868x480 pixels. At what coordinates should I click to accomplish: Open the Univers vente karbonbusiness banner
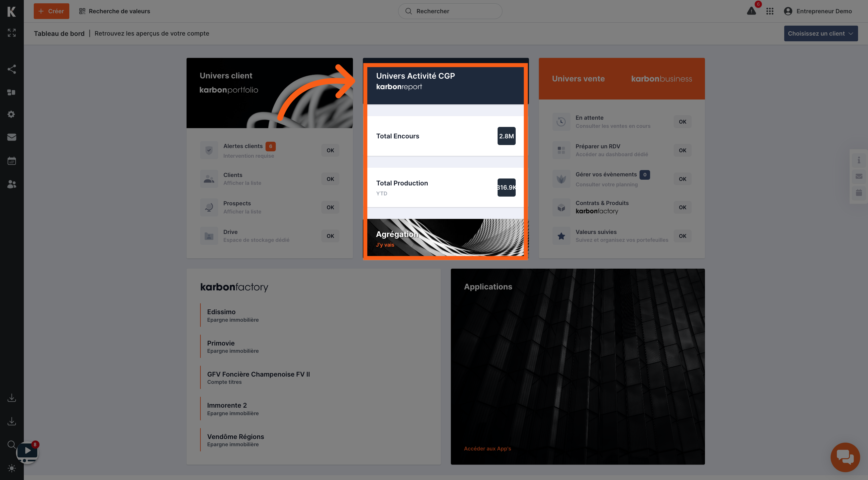point(622,78)
